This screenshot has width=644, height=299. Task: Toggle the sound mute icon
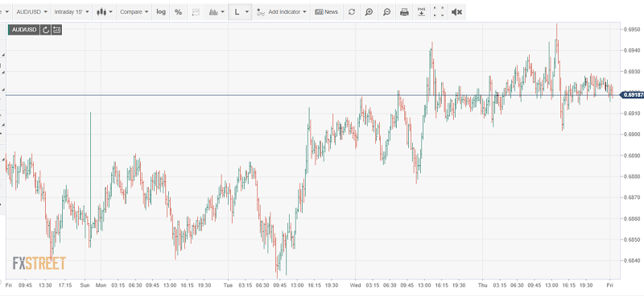point(456,12)
